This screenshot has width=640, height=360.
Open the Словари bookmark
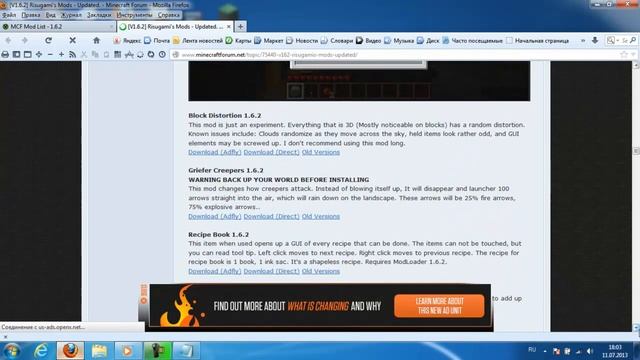(337, 41)
